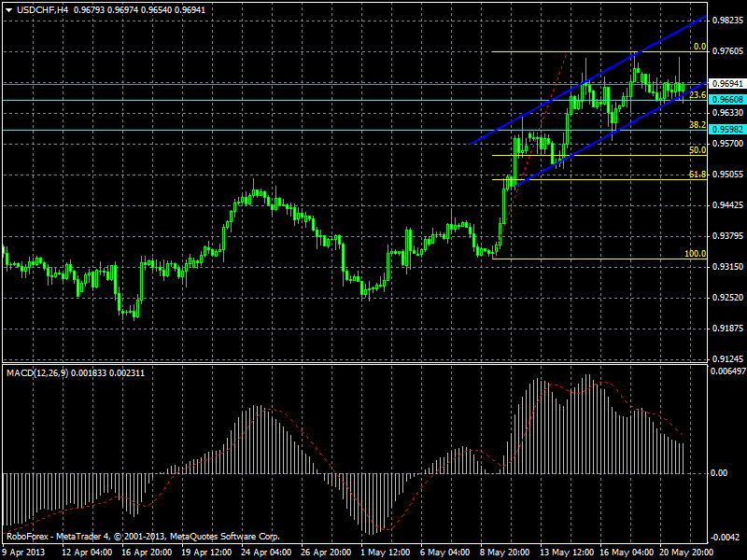Click the 20 May 20:00 time label

coord(686,553)
